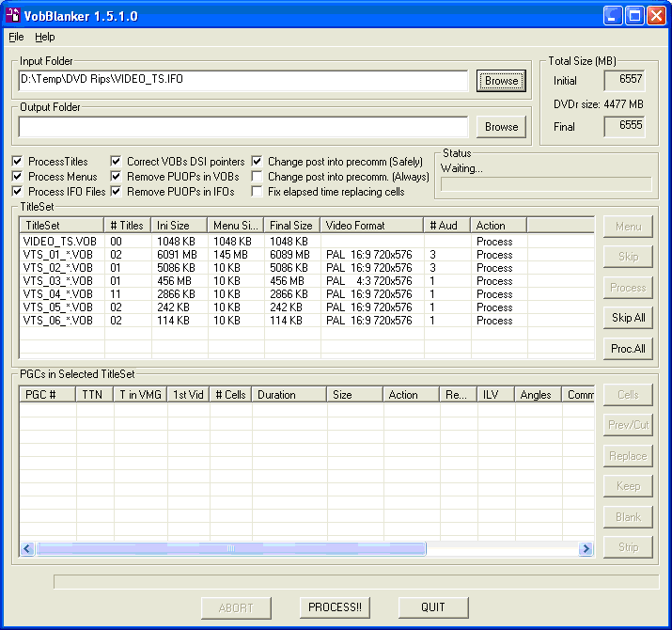Start processing with the PROCESS!! button
Viewport: 672px width, 630px height.
[335, 607]
